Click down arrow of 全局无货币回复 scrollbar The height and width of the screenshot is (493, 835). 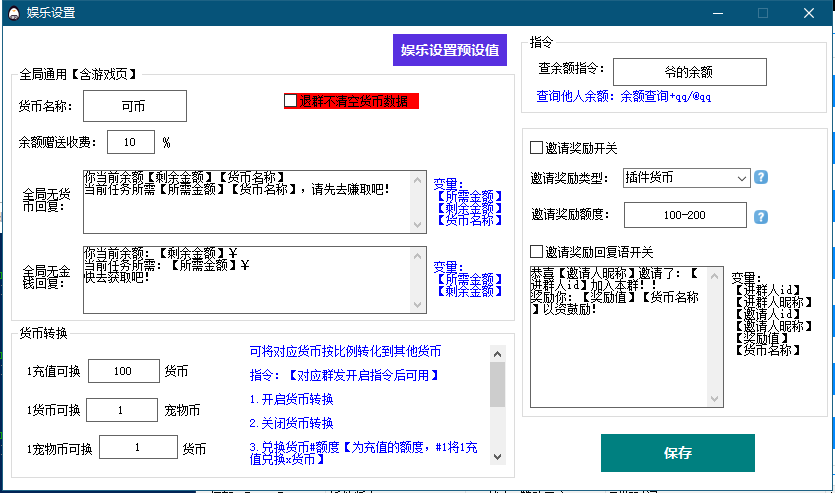tap(418, 225)
